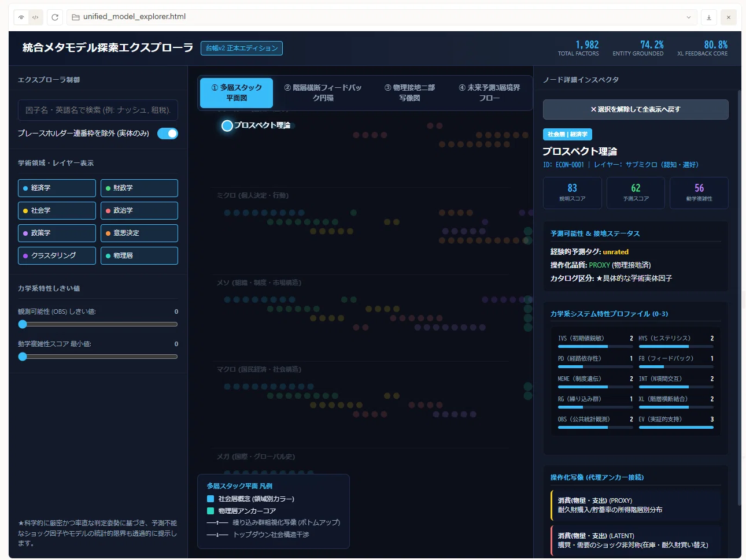Click the 社会層概念 legend color swatch
This screenshot has height=560, width=746.
210,499
